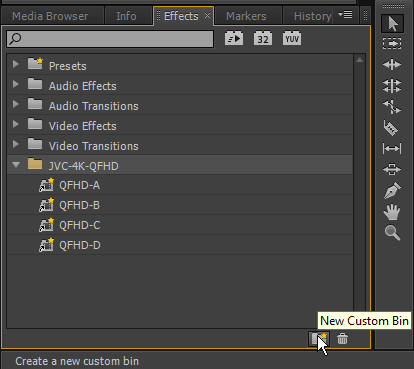Toggle the YUV Effects filter
The height and width of the screenshot is (369, 414).
click(x=292, y=39)
